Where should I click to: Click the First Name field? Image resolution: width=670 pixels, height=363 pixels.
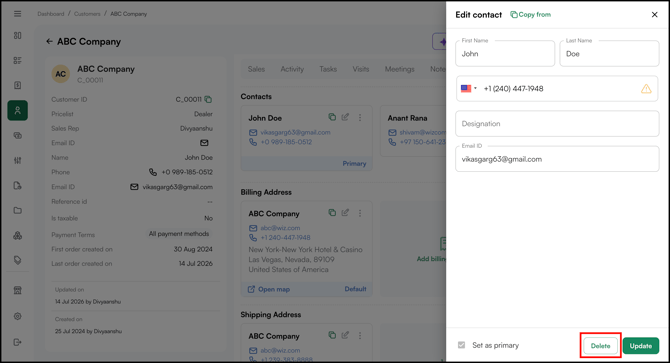pos(505,53)
